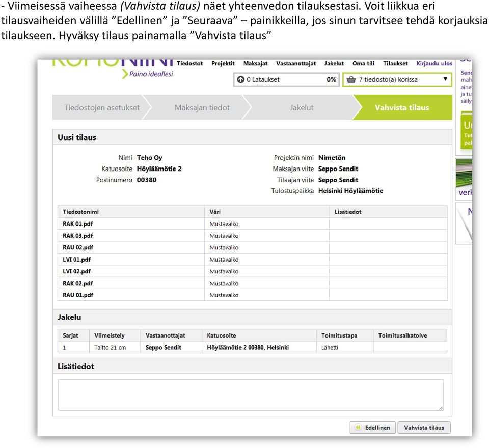Viewport: 489px width, 448px height.
Task: Click address Höyläämötie 2 00380, Helsinki
Action: click(248, 347)
